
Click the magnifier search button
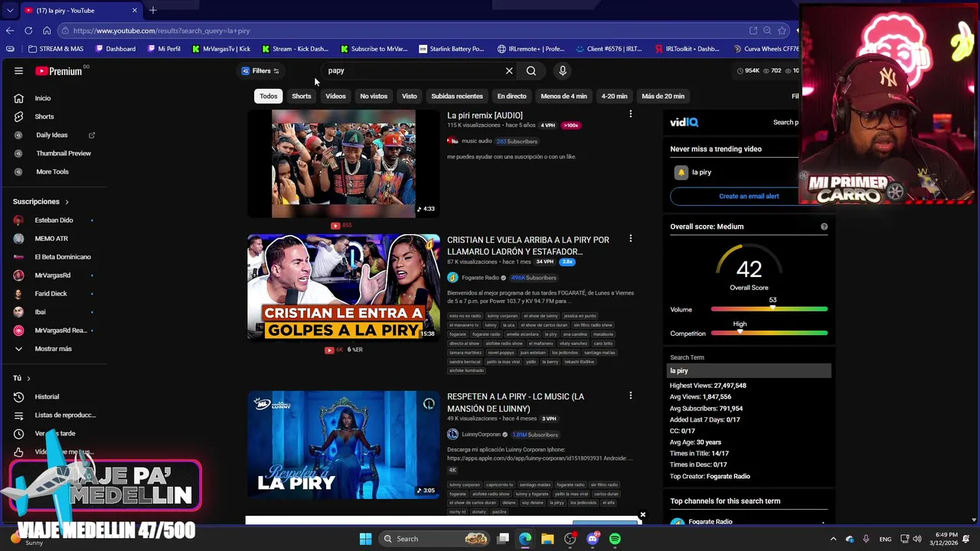coord(531,70)
